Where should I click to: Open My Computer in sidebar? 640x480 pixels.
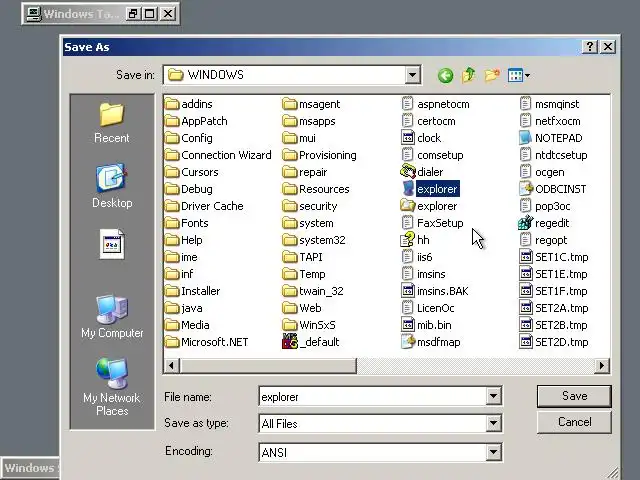pyautogui.click(x=112, y=316)
